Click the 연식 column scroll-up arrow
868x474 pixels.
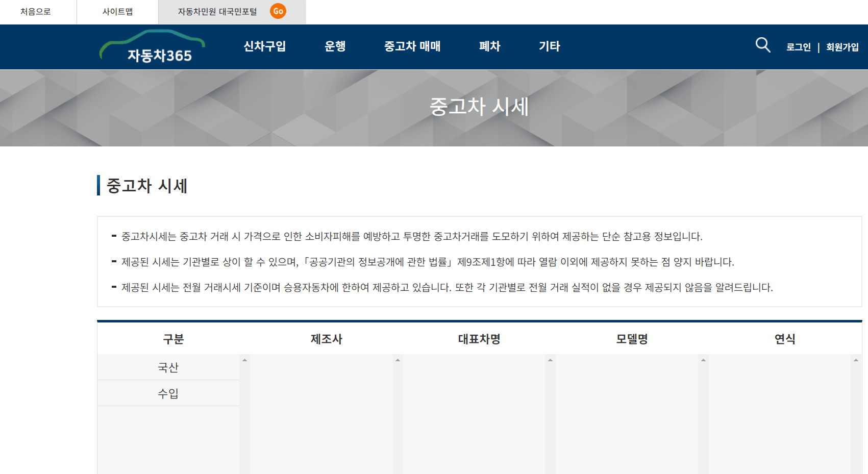[856, 360]
